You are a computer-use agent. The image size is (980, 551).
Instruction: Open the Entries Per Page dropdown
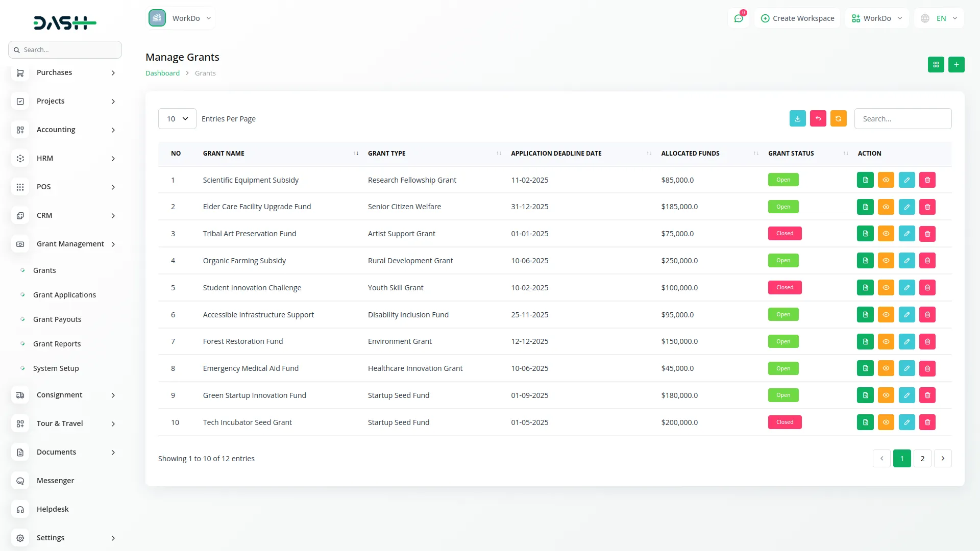(x=177, y=118)
